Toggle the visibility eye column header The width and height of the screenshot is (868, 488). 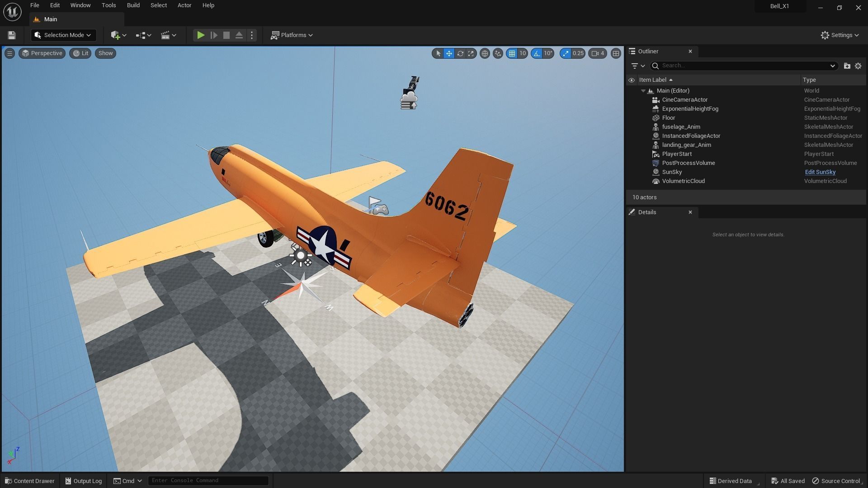[632, 80]
